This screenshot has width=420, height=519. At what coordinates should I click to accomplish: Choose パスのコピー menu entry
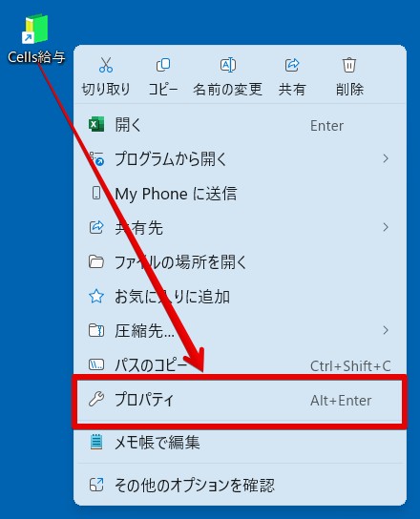point(240,365)
